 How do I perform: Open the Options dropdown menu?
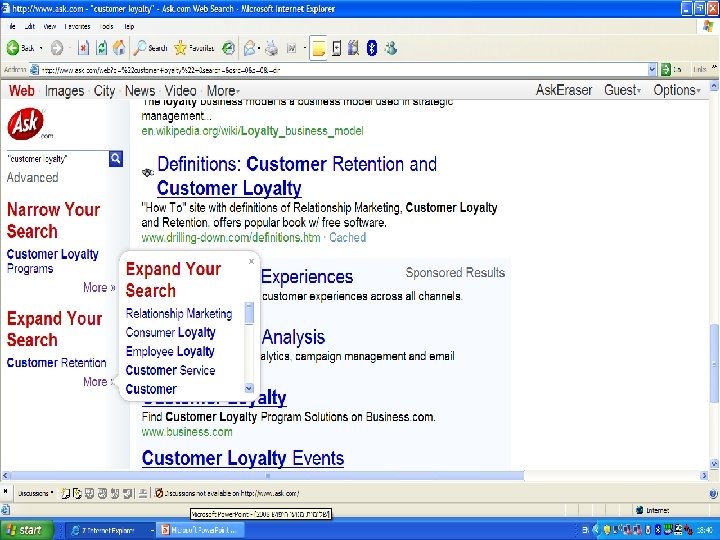[x=677, y=90]
